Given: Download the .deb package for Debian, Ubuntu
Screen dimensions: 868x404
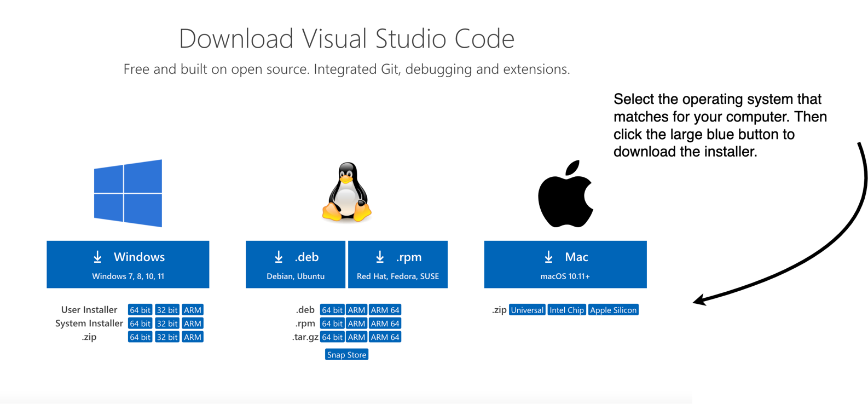Looking at the screenshot, I should pos(296,264).
